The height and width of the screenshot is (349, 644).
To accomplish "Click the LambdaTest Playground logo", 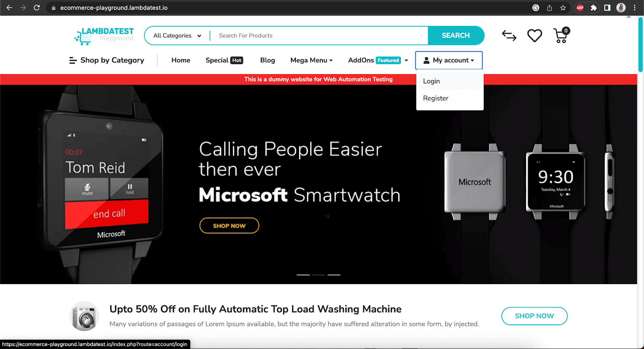I will pyautogui.click(x=104, y=36).
